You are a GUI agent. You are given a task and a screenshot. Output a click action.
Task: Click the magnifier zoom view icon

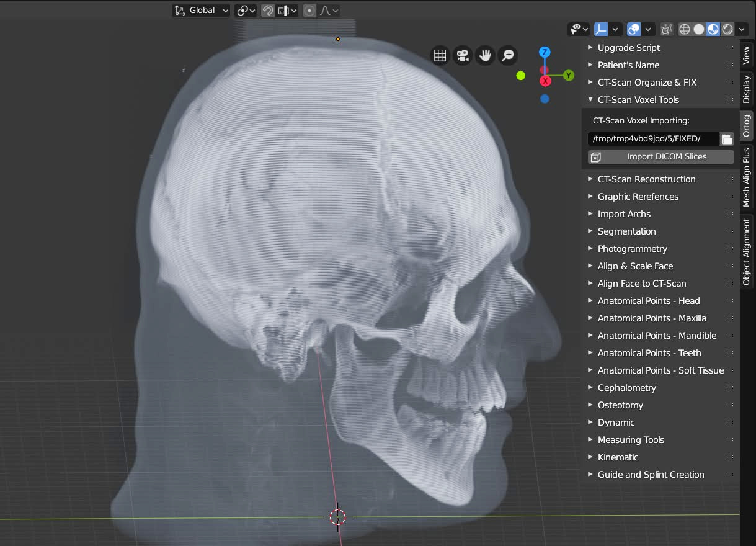(507, 56)
